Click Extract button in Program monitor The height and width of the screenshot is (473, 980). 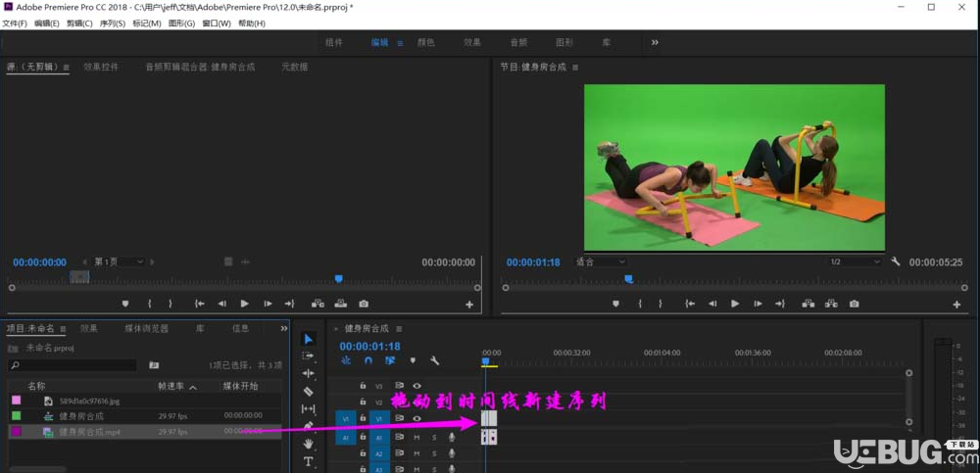pyautogui.click(x=831, y=304)
